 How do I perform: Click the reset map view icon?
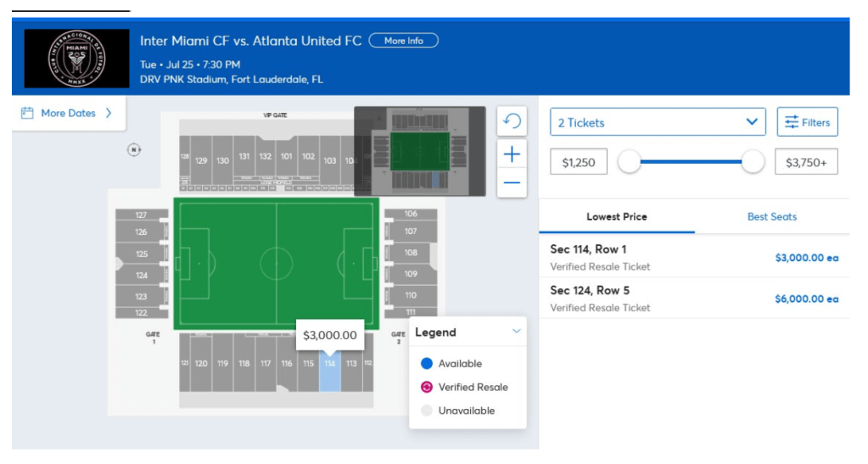coord(512,121)
